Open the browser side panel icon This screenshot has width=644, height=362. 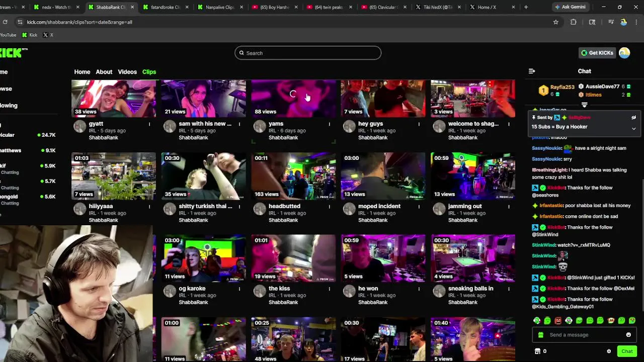click(592, 22)
